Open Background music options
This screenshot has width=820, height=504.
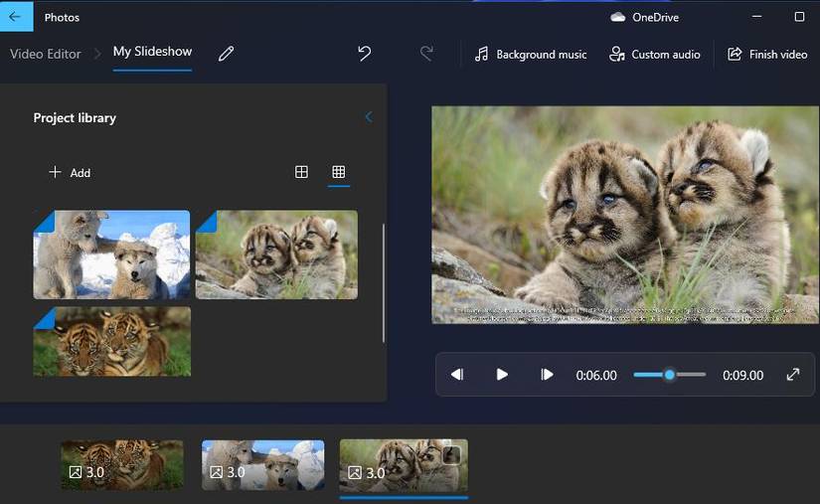coord(530,54)
